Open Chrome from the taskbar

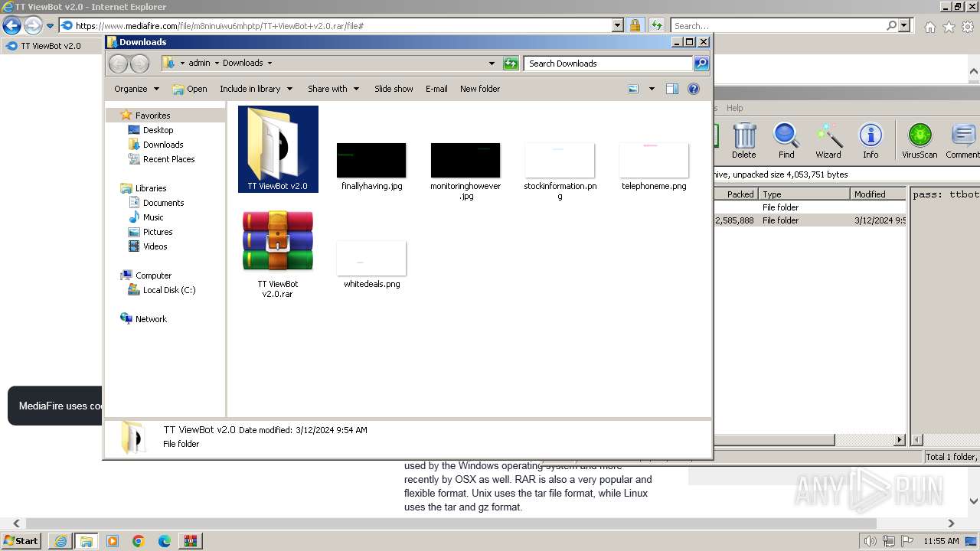click(x=139, y=541)
